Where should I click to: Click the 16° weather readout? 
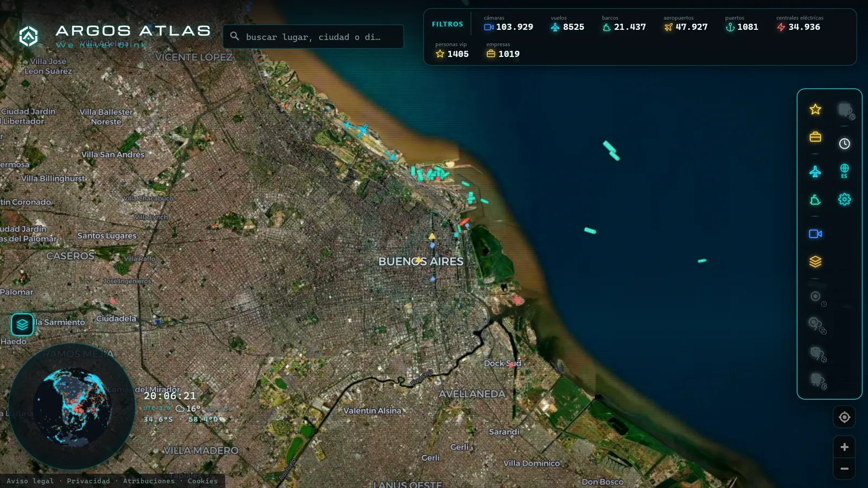click(x=188, y=408)
